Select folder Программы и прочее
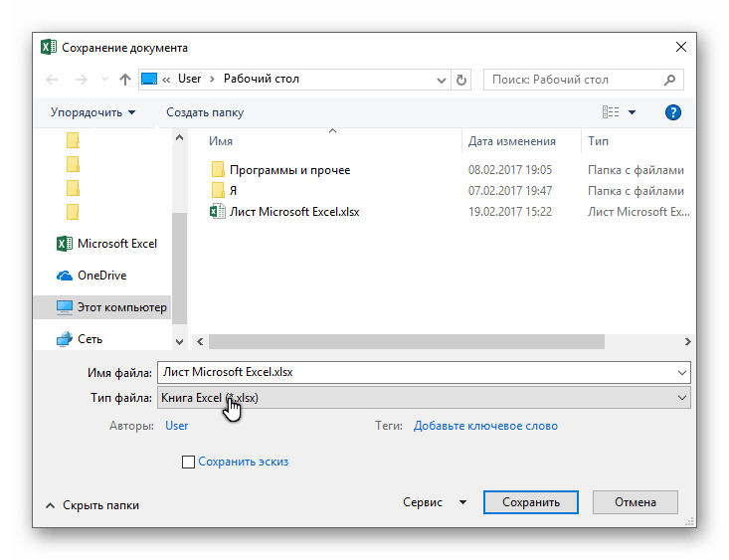This screenshot has width=729, height=560. [289, 170]
